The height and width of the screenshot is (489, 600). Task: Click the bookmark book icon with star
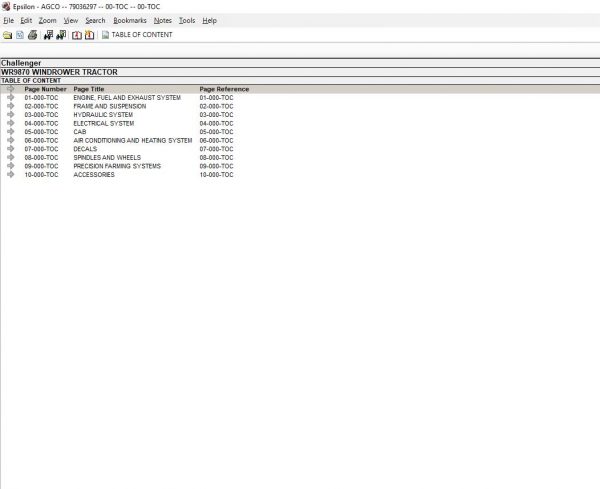[90, 35]
